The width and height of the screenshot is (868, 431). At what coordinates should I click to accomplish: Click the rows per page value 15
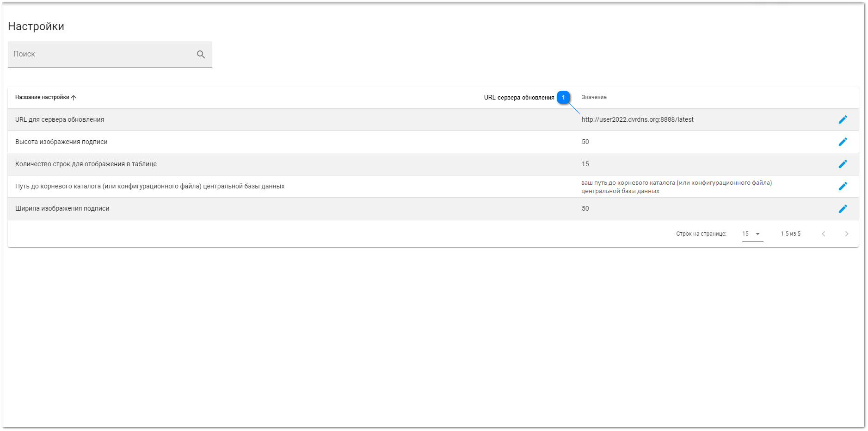coord(745,234)
